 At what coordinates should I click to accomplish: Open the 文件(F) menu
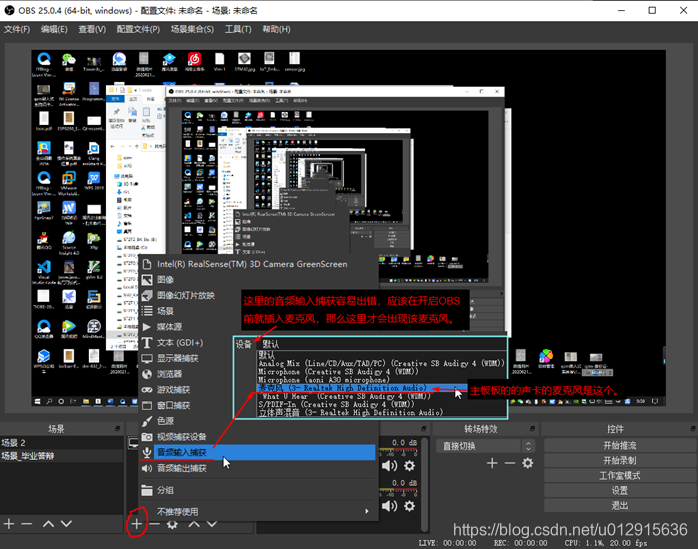pos(17,29)
